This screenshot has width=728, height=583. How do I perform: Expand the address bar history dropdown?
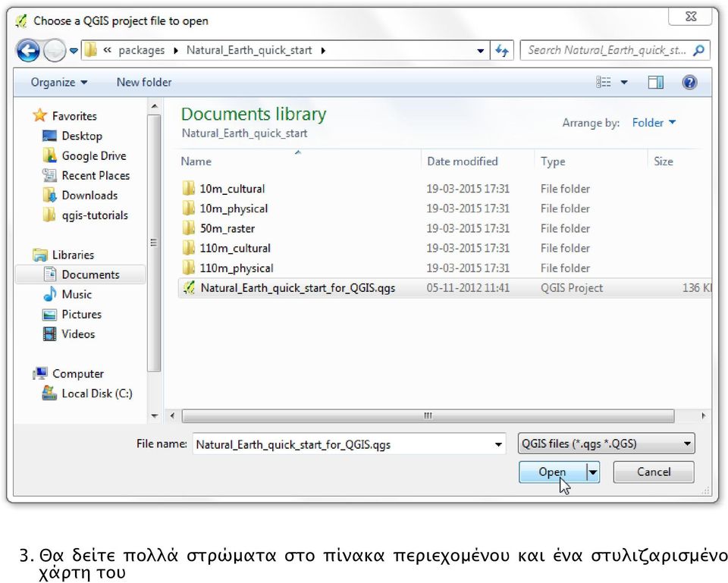pos(481,51)
